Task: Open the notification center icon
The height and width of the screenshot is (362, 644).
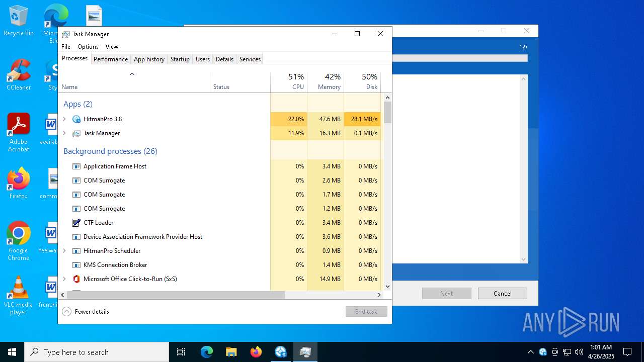Action: pyautogui.click(x=627, y=352)
